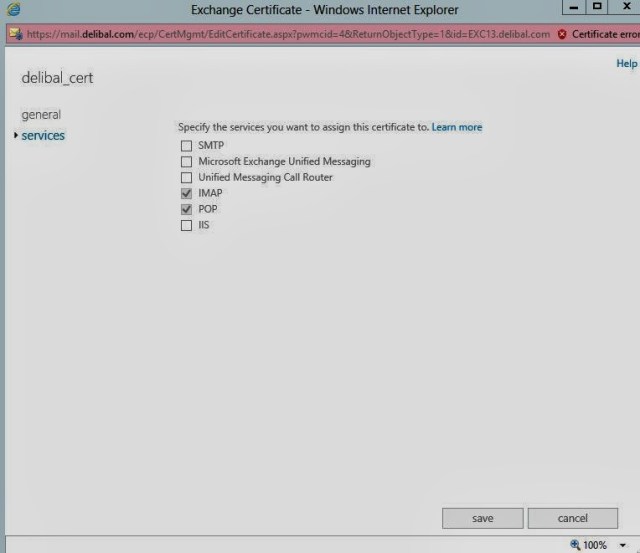This screenshot has width=640, height=553.
Task: Disable the POP service checkbox
Action: point(186,210)
